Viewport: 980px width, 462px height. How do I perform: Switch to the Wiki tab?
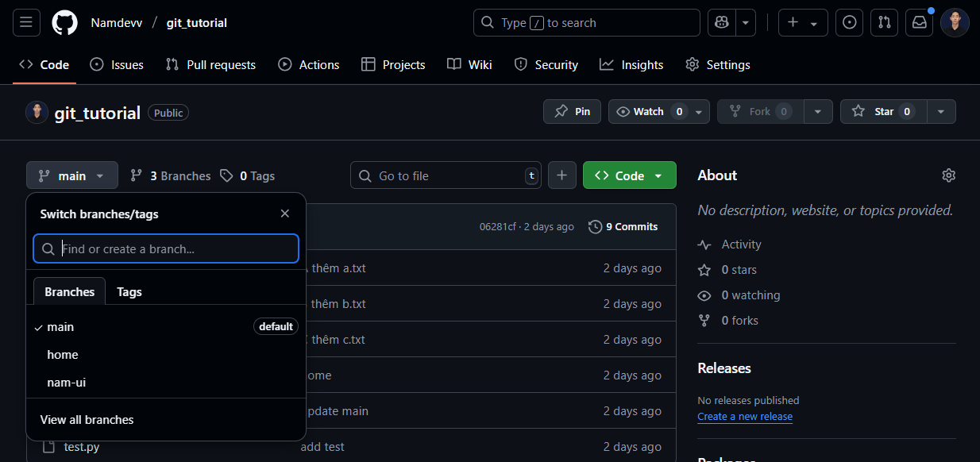click(x=470, y=64)
